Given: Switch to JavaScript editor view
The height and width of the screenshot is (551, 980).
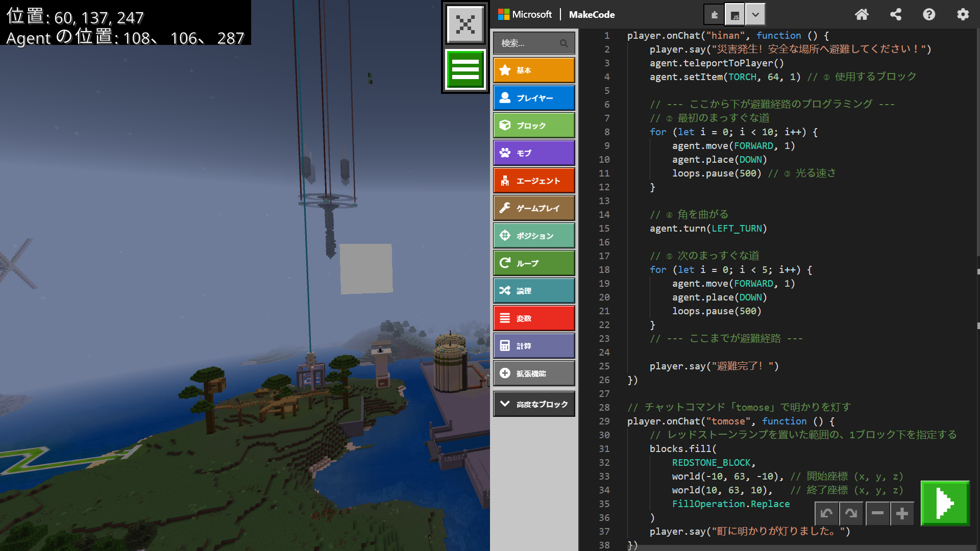Looking at the screenshot, I should 734,14.
